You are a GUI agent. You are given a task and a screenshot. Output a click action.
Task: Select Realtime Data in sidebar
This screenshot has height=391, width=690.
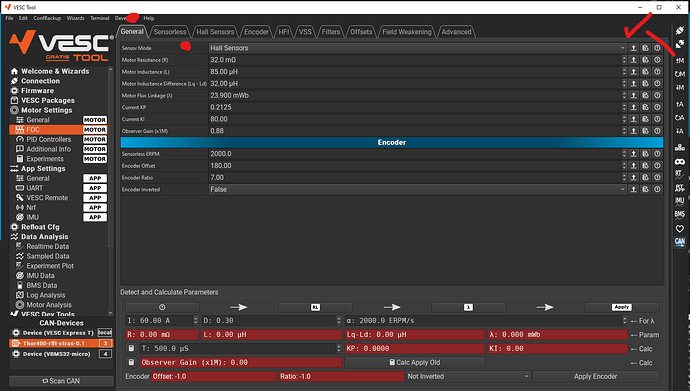[47, 247]
